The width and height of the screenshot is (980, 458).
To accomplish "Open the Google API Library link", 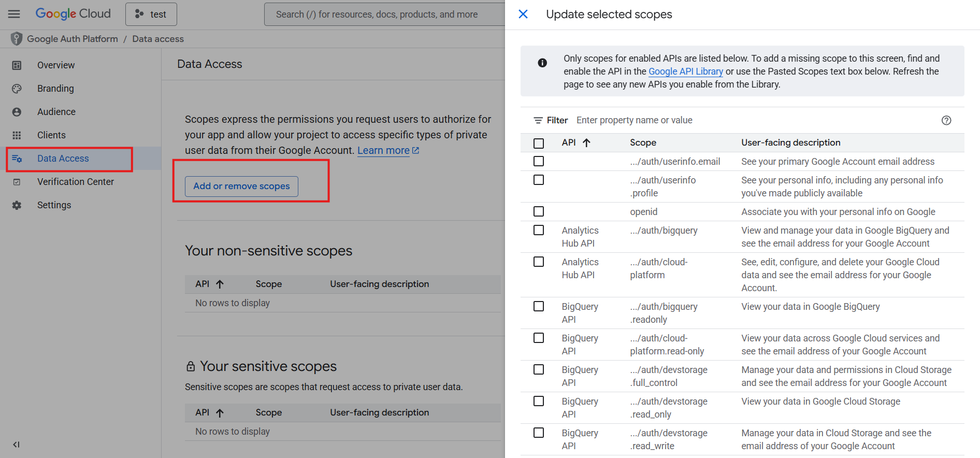I will 685,71.
